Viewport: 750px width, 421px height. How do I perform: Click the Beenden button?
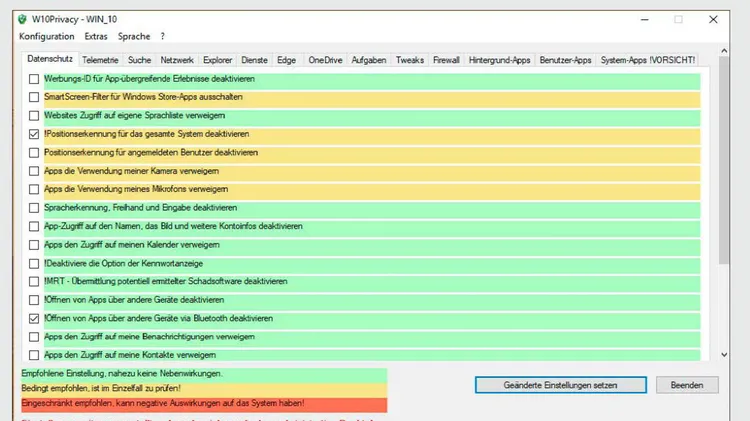point(687,385)
